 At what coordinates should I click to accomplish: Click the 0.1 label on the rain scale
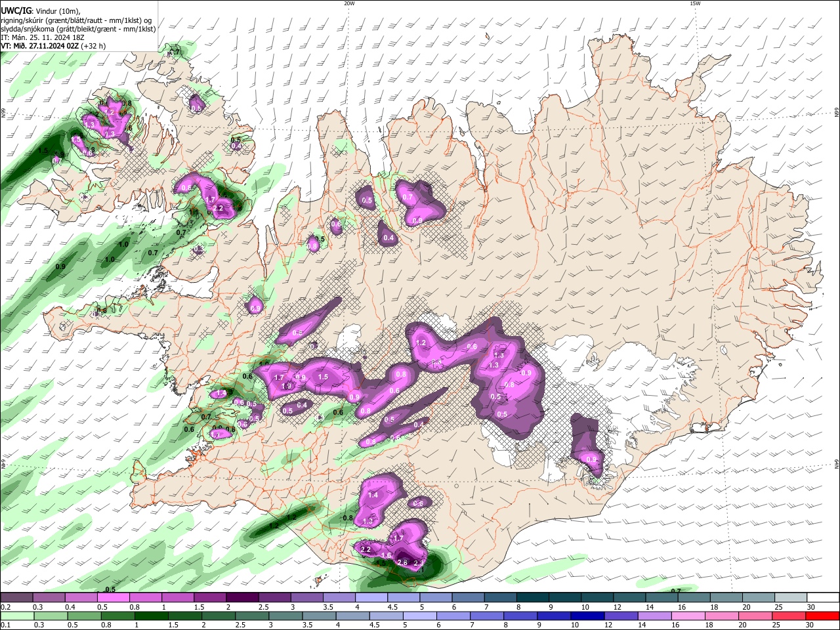click(x=6, y=625)
